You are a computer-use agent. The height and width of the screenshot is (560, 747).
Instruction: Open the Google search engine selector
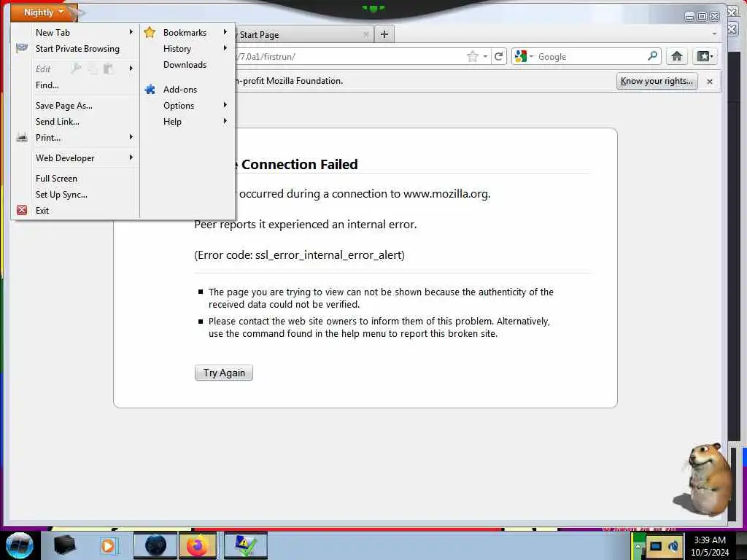[x=524, y=57]
